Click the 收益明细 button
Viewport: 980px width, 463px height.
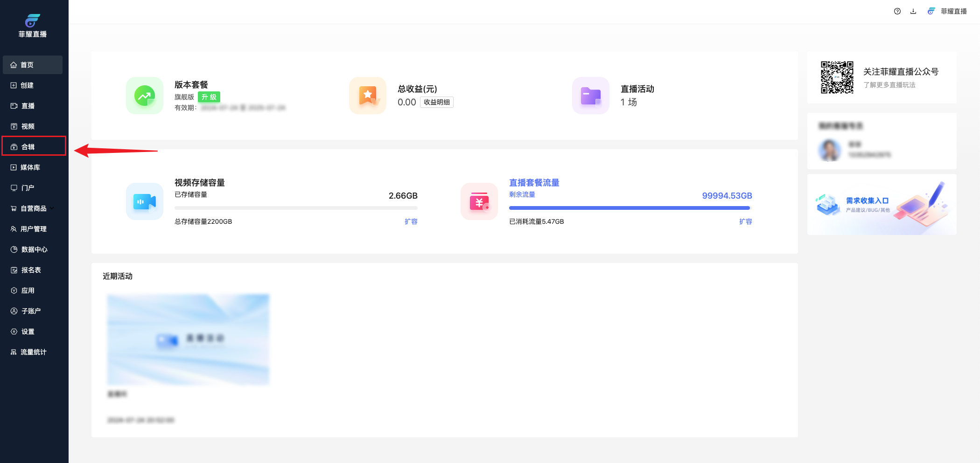(436, 102)
